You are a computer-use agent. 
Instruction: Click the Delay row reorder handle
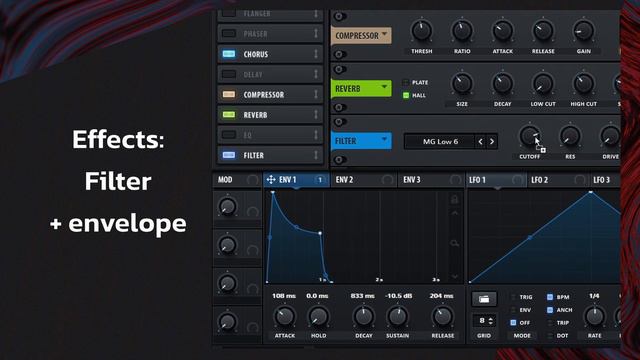click(x=316, y=74)
